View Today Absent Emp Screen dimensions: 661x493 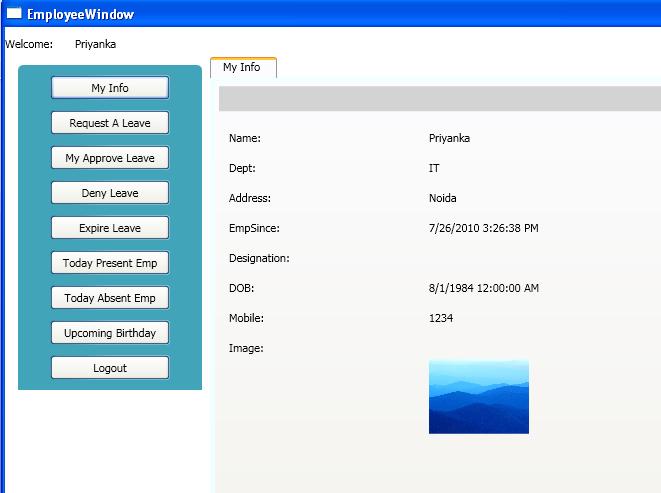pyautogui.click(x=110, y=298)
